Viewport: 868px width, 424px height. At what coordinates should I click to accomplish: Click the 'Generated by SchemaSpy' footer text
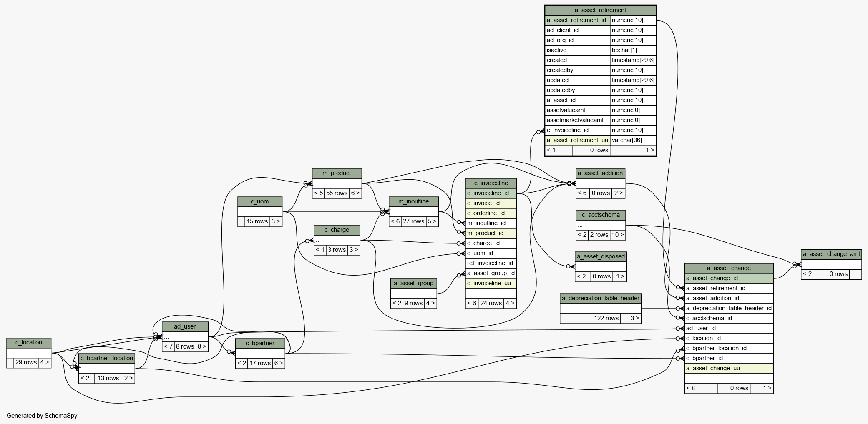tap(42, 416)
